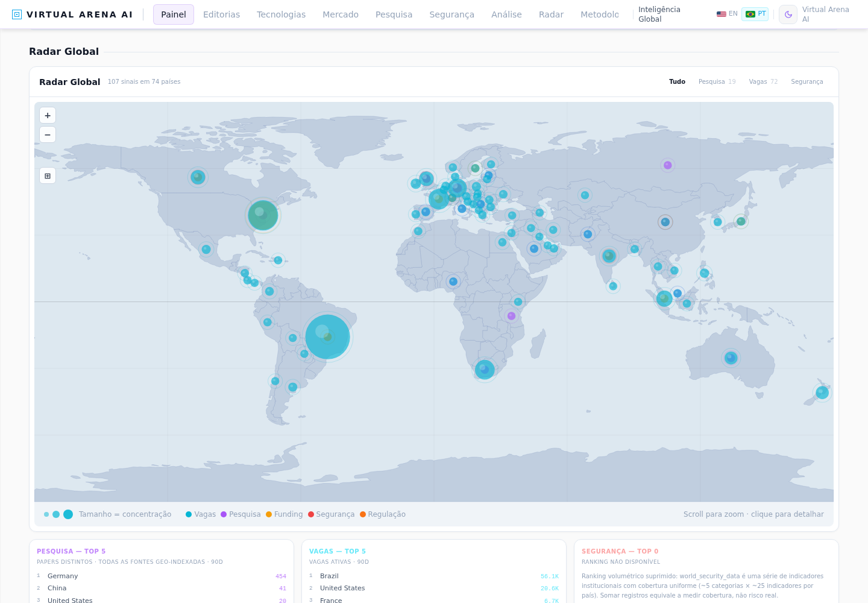Image resolution: width=868 pixels, height=603 pixels.
Task: Click the China marker on the map
Action: click(665, 222)
